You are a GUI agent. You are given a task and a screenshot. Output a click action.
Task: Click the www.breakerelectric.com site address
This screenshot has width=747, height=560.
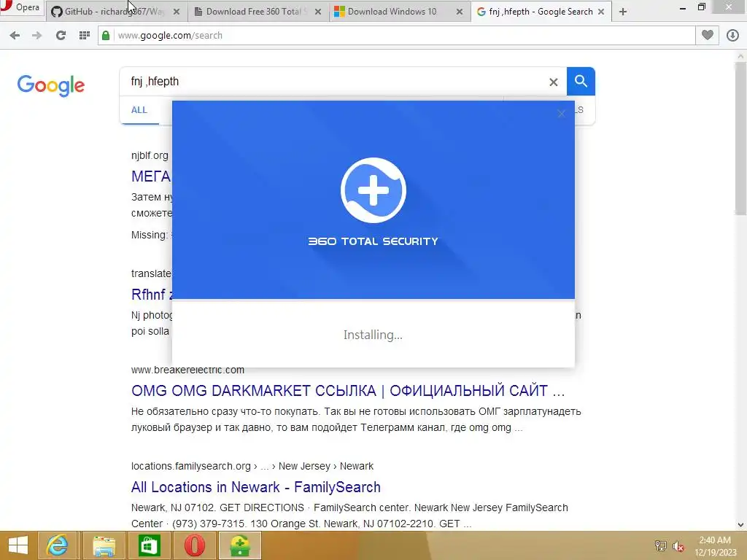[187, 370]
